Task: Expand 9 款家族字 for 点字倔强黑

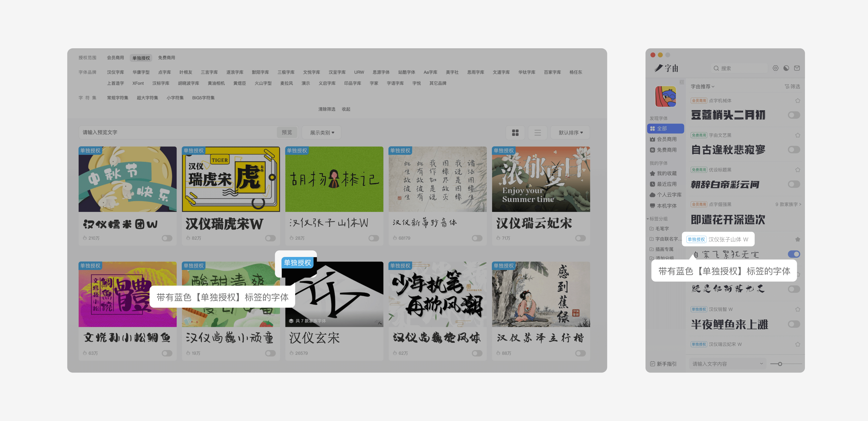Action: coord(788,204)
